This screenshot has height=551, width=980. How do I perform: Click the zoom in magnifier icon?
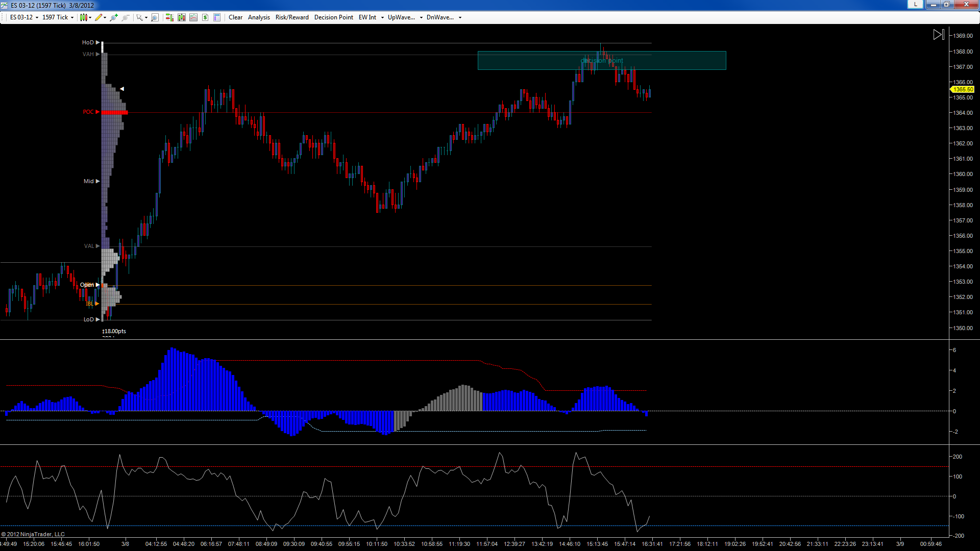pos(114,17)
